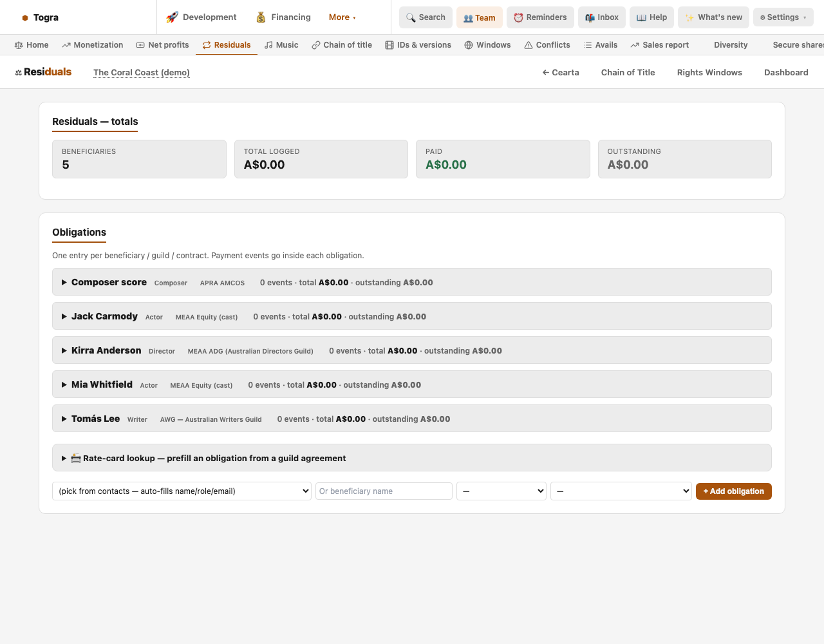The height and width of the screenshot is (644, 824).
Task: Click the Search magnifier icon
Action: point(411,17)
